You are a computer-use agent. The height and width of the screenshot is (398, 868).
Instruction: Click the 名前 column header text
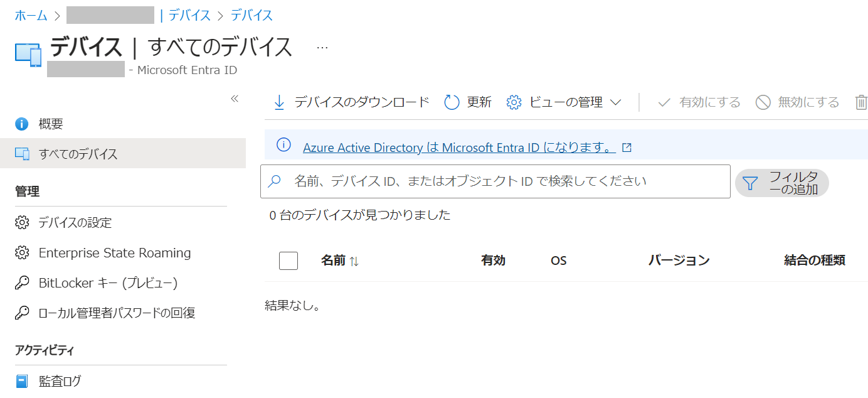(x=333, y=260)
